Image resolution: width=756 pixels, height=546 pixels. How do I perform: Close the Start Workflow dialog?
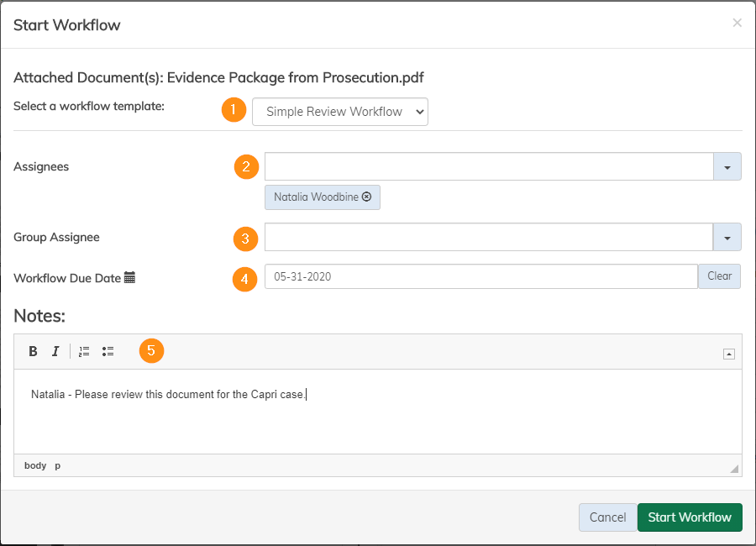click(x=737, y=24)
